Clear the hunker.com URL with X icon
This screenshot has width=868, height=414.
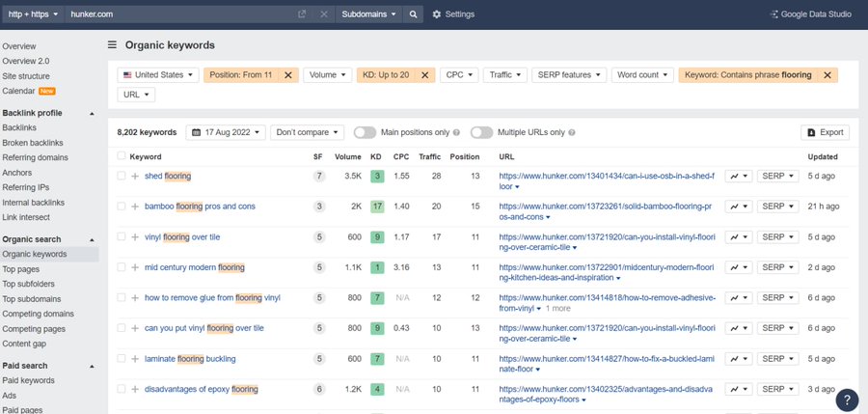(x=324, y=14)
